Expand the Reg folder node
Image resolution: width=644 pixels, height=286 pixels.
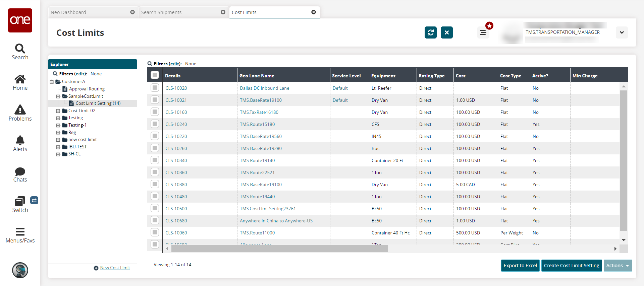(58, 133)
